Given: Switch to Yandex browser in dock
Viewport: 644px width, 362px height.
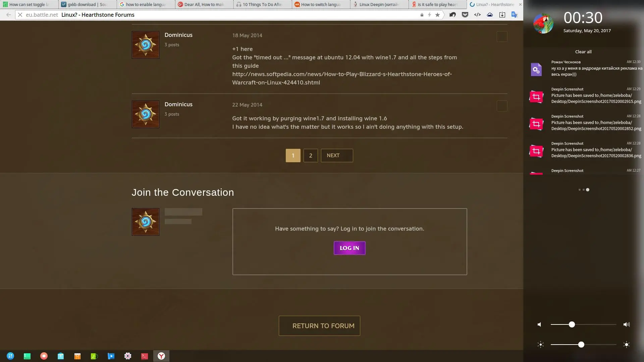Looking at the screenshot, I should pyautogui.click(x=161, y=356).
